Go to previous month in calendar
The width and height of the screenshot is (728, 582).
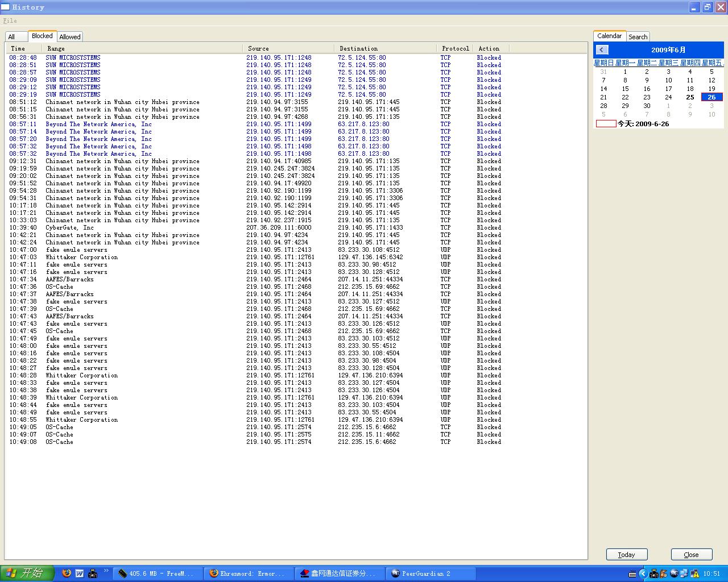tap(602, 50)
